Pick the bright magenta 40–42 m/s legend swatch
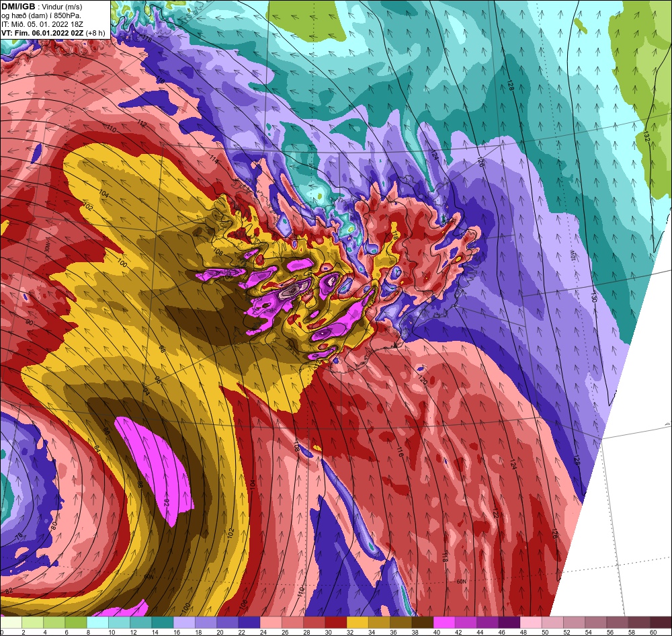This screenshot has height=636, width=672. (x=444, y=623)
